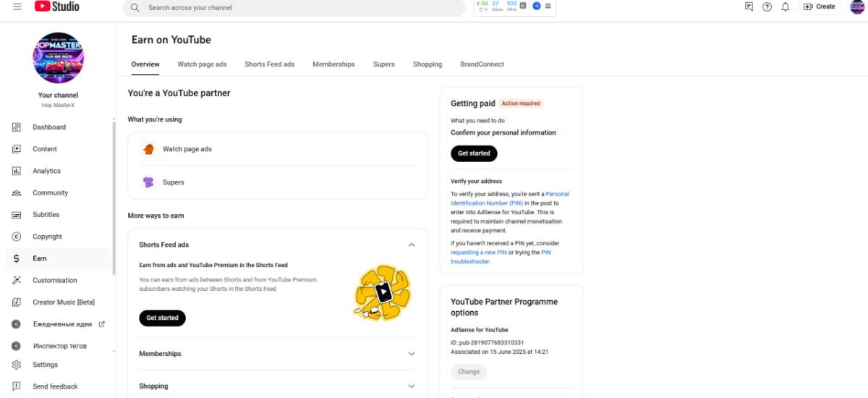The image size is (868, 398).
Task: Open the Shopping tab
Action: (427, 64)
